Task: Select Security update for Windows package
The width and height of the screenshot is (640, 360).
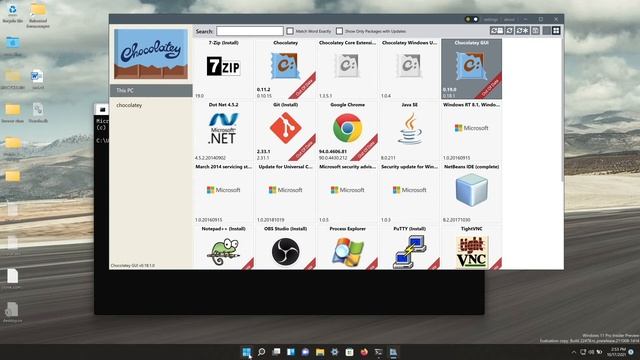Action: pyautogui.click(x=409, y=193)
